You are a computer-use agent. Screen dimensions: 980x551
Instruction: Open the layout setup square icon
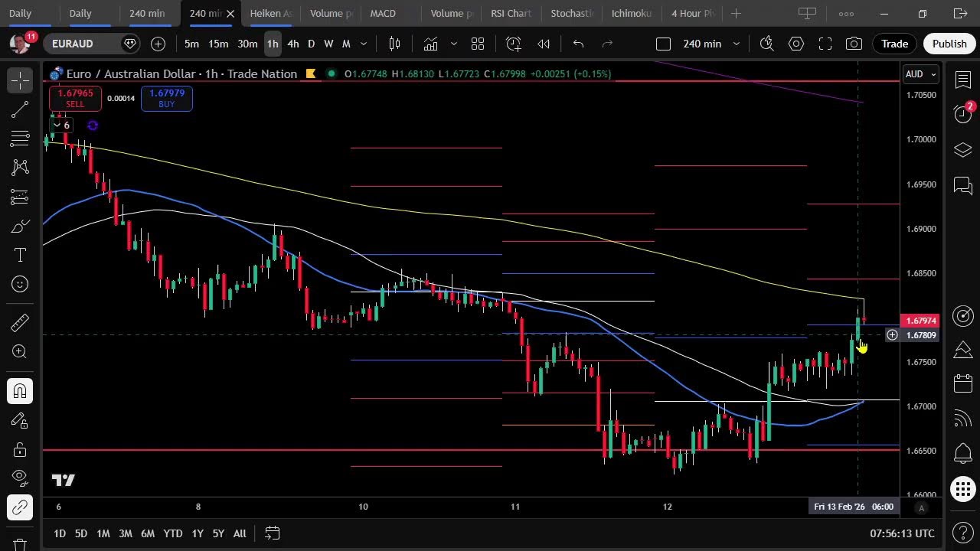663,44
